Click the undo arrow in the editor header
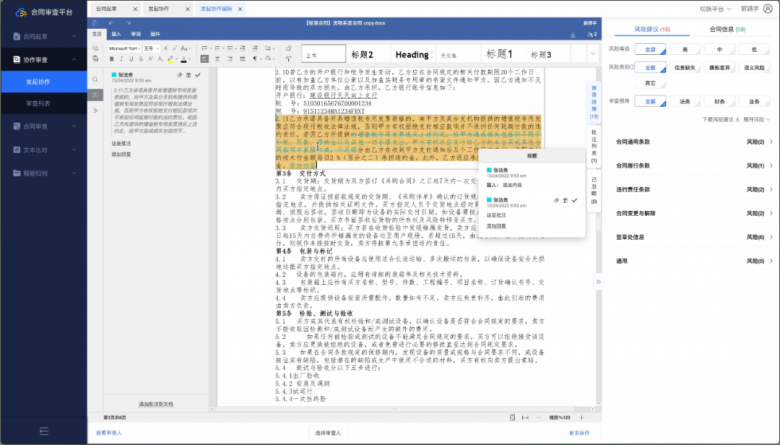Image resolution: width=780 pixels, height=445 pixels. tap(111, 23)
